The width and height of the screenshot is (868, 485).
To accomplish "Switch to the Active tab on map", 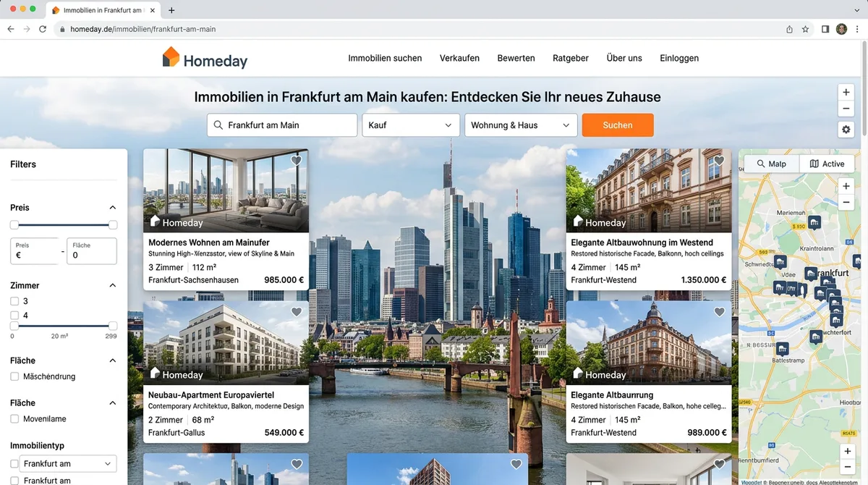I will pos(827,164).
